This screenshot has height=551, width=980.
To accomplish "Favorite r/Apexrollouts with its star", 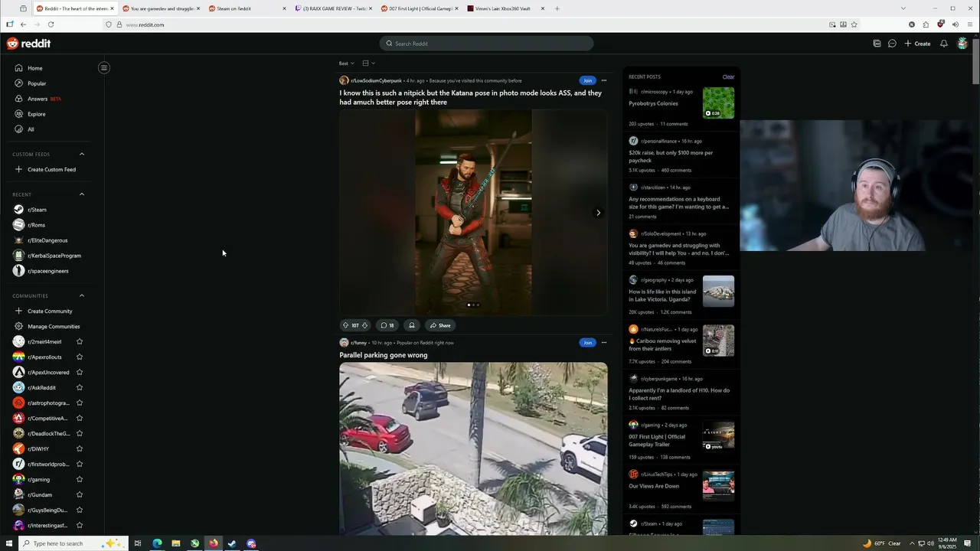I will pyautogui.click(x=80, y=357).
